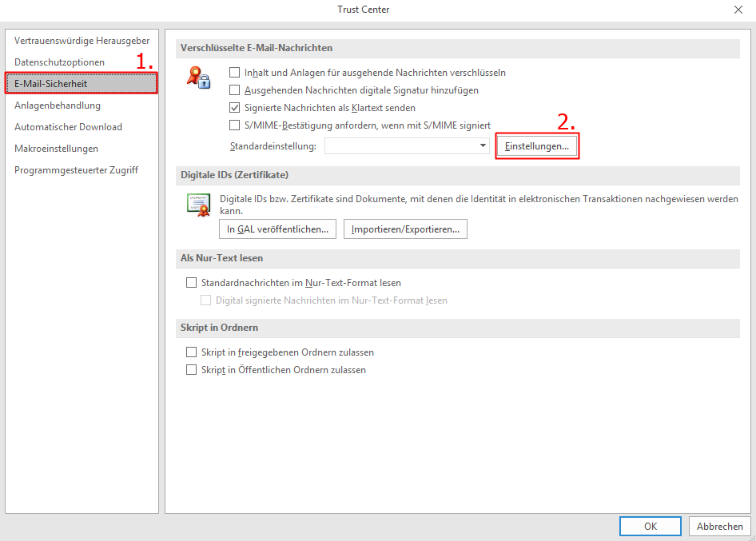Click the encrypted email lock icon
Viewport: 756px width, 541px height.
click(197, 77)
